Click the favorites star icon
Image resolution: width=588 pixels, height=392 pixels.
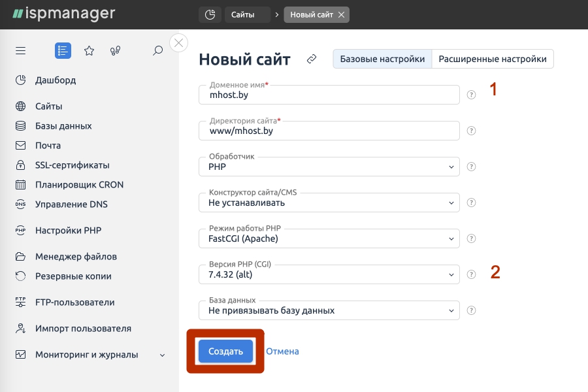89,50
